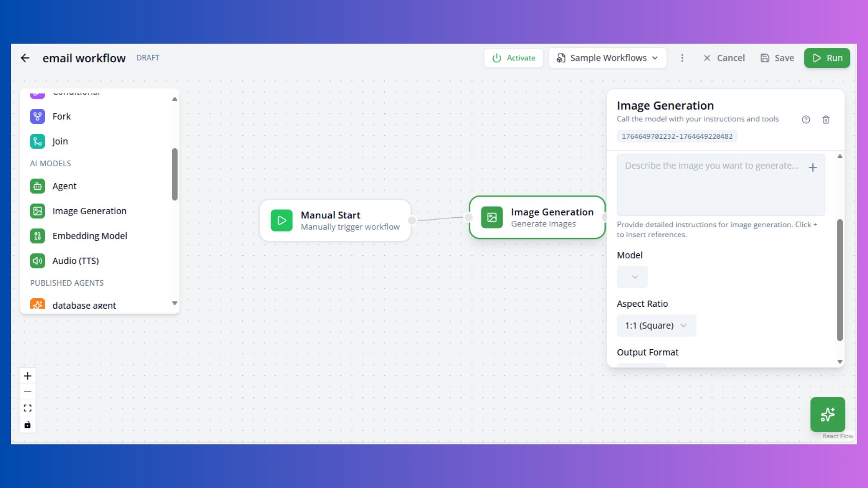Delete the Image Generation node via trash icon

826,119
